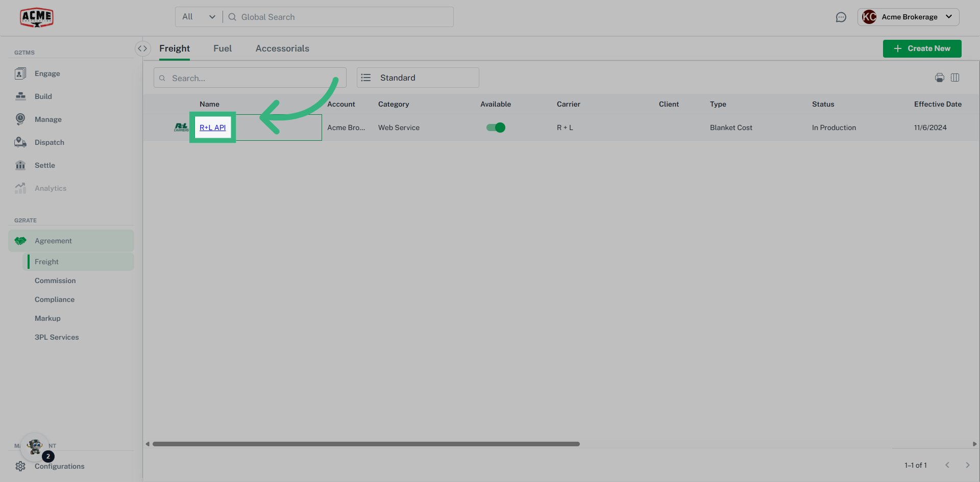Viewport: 980px width, 482px height.
Task: Select the Build sidebar icon
Action: click(20, 96)
